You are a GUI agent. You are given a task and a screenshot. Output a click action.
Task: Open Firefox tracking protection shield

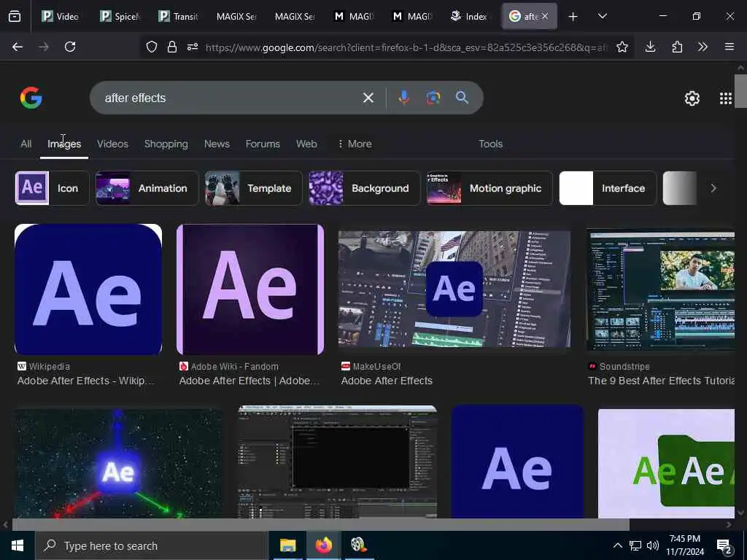point(152,47)
